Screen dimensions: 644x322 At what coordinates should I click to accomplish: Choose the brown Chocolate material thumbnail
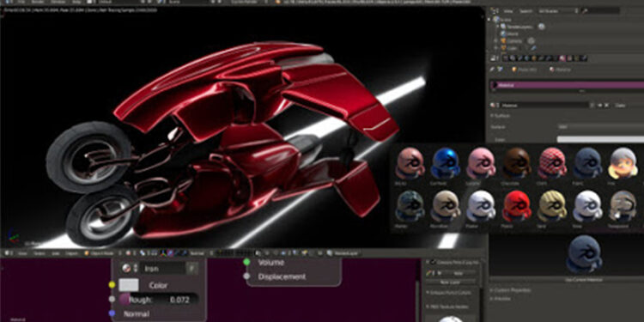[x=517, y=163]
